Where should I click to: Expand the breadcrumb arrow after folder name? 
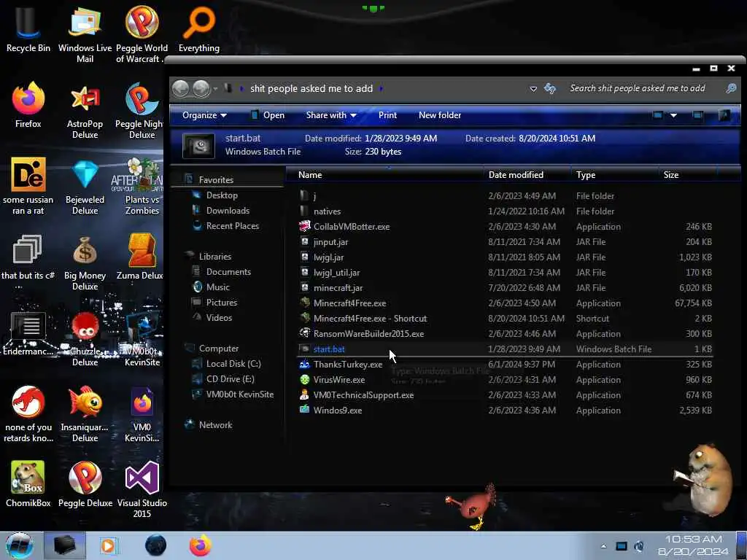pyautogui.click(x=381, y=88)
